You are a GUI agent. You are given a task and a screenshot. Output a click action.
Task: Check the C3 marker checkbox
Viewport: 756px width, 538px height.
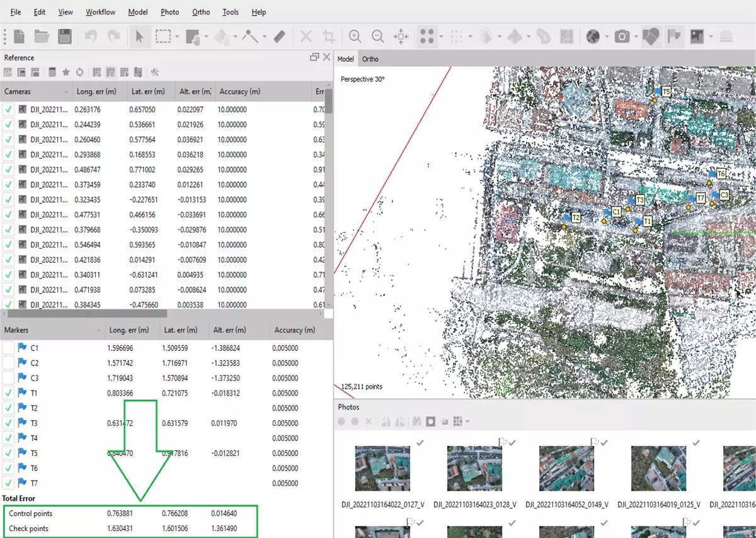(x=8, y=378)
